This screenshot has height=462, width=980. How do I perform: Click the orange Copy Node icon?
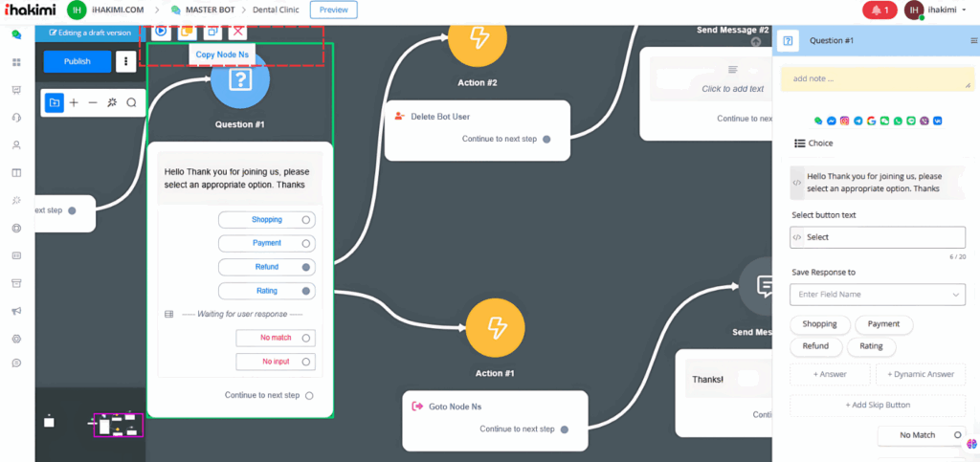[x=187, y=31]
